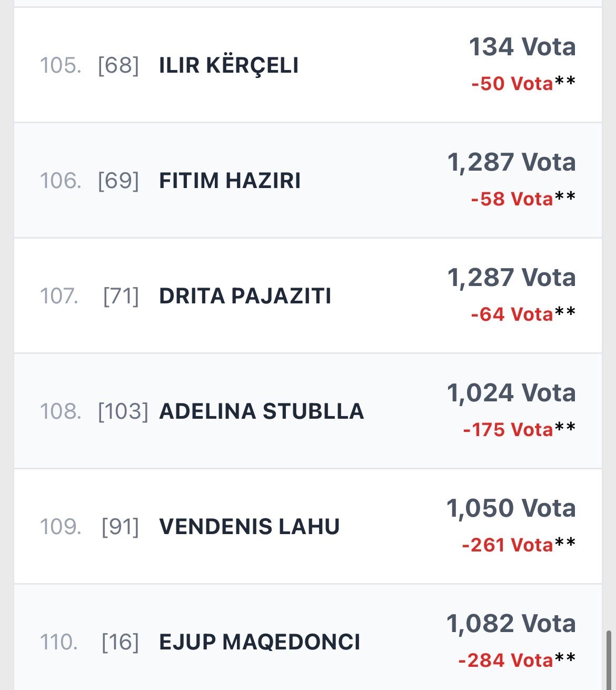This screenshot has height=690, width=616.
Task: Click the 1,024 Vota total
Action: tap(511, 393)
